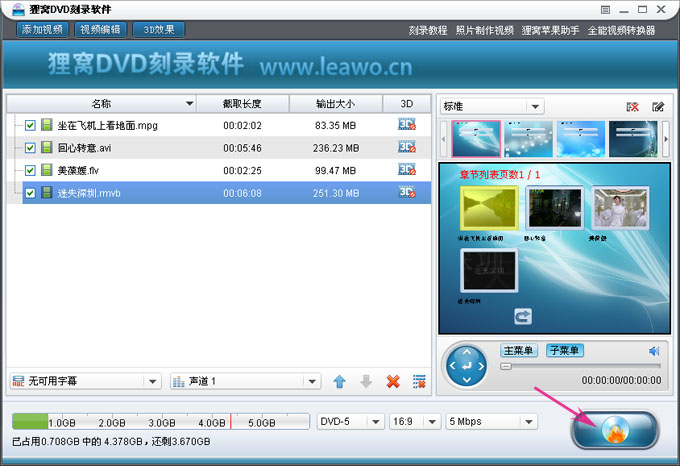Viewport: 680px width, 466px height.
Task: Click the enter key on navigation pad
Action: [467, 366]
